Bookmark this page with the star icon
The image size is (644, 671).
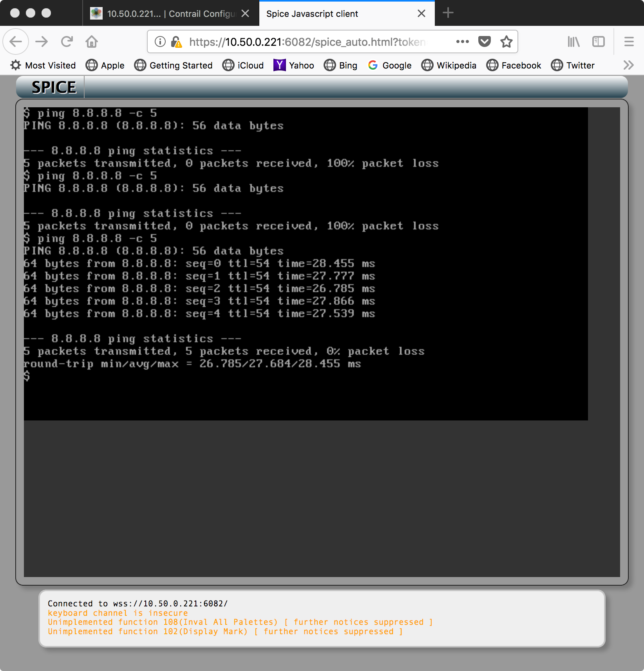507,41
